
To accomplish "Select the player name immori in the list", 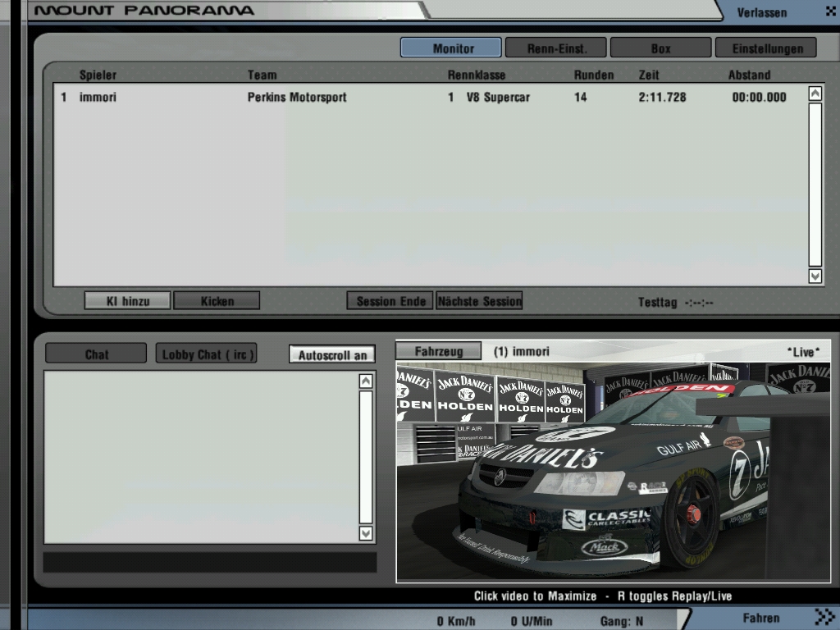I will pyautogui.click(x=98, y=97).
